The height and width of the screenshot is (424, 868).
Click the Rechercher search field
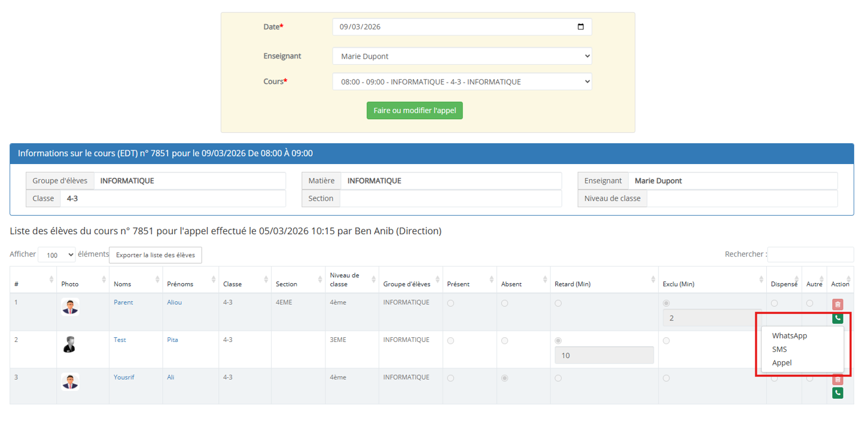tap(810, 255)
